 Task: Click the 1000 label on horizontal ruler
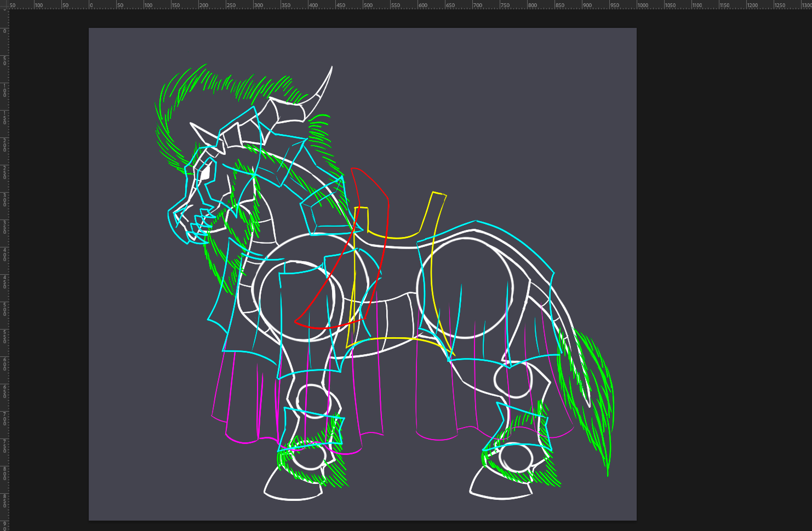(643, 5)
